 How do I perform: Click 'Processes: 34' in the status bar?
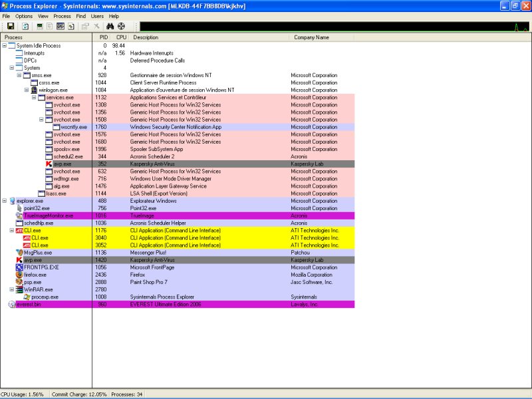point(127,394)
